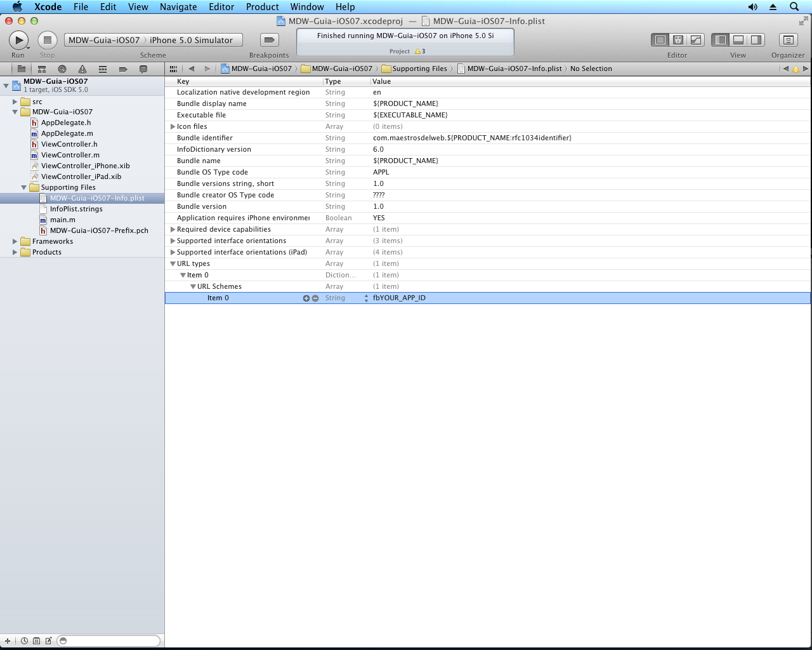Show the Breakpoint navigator
The width and height of the screenshot is (812, 650).
pyautogui.click(x=123, y=69)
